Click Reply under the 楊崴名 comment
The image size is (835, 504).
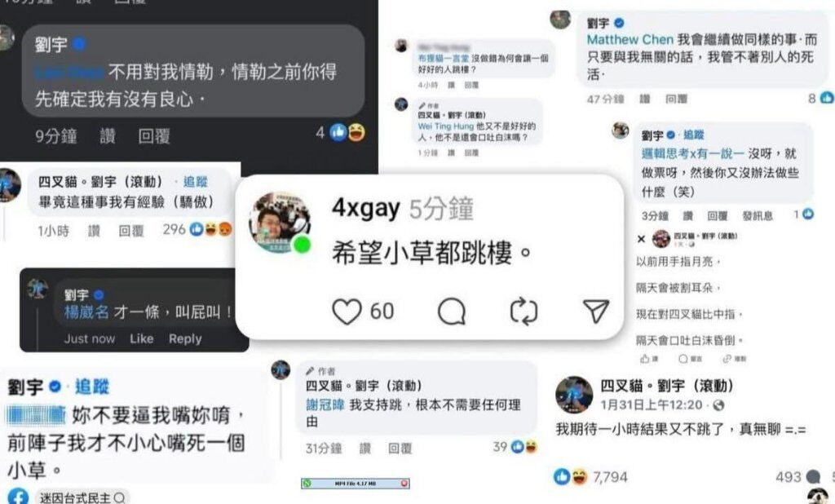pos(185,338)
